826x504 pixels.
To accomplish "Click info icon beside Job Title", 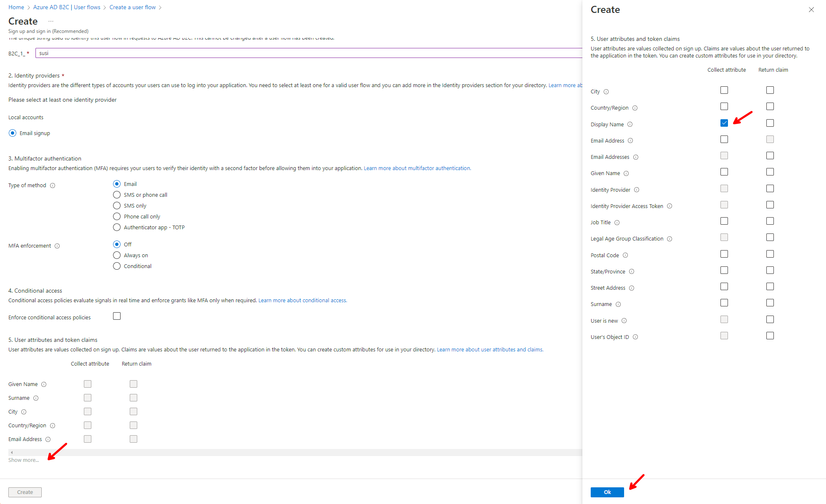I will 617,223.
